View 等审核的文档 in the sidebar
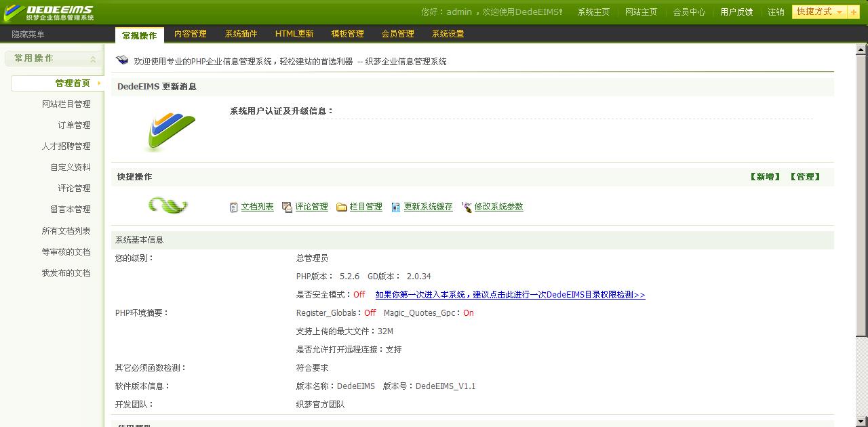Image resolution: width=868 pixels, height=427 pixels. point(66,252)
